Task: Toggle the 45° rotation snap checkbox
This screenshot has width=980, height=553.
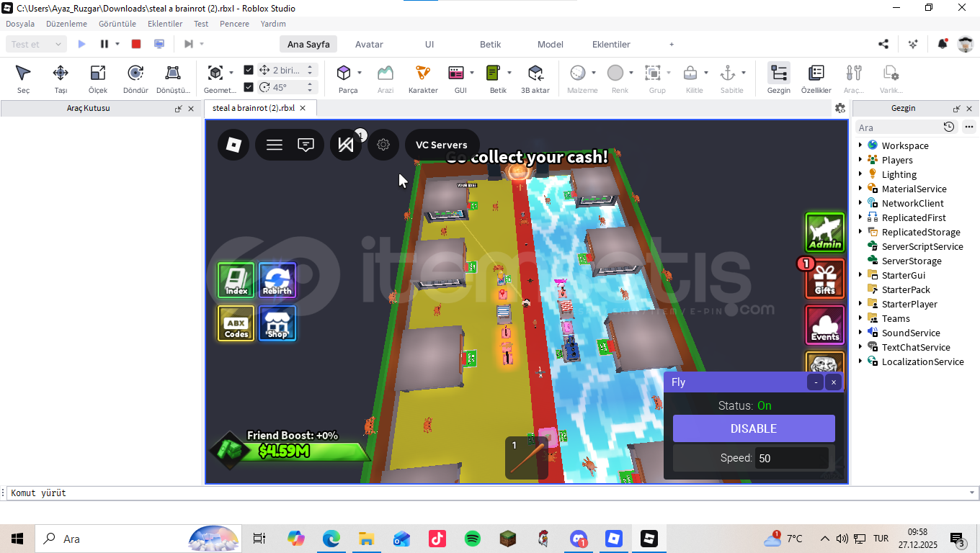Action: click(249, 87)
